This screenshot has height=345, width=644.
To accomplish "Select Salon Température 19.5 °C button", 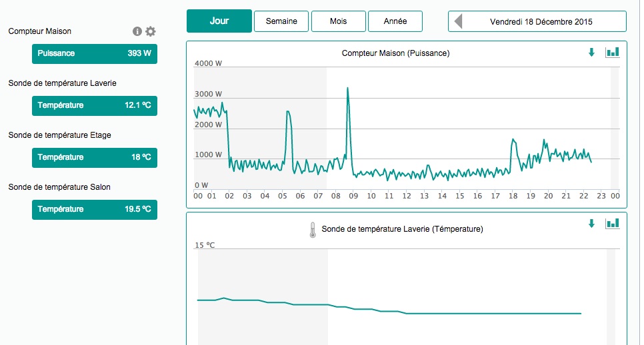I will [95, 209].
